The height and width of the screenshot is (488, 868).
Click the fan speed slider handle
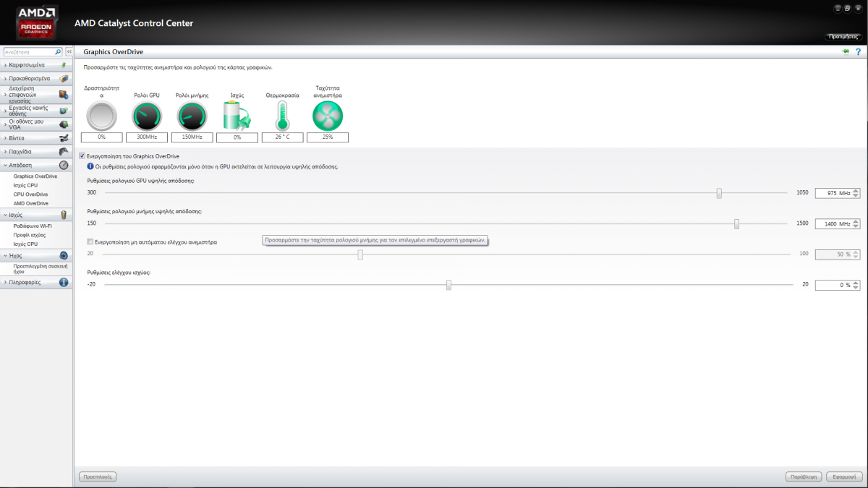point(360,254)
